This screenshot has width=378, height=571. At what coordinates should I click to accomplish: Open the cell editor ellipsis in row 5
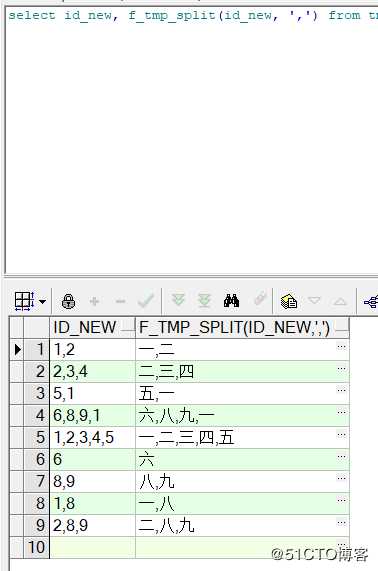pos(341,434)
